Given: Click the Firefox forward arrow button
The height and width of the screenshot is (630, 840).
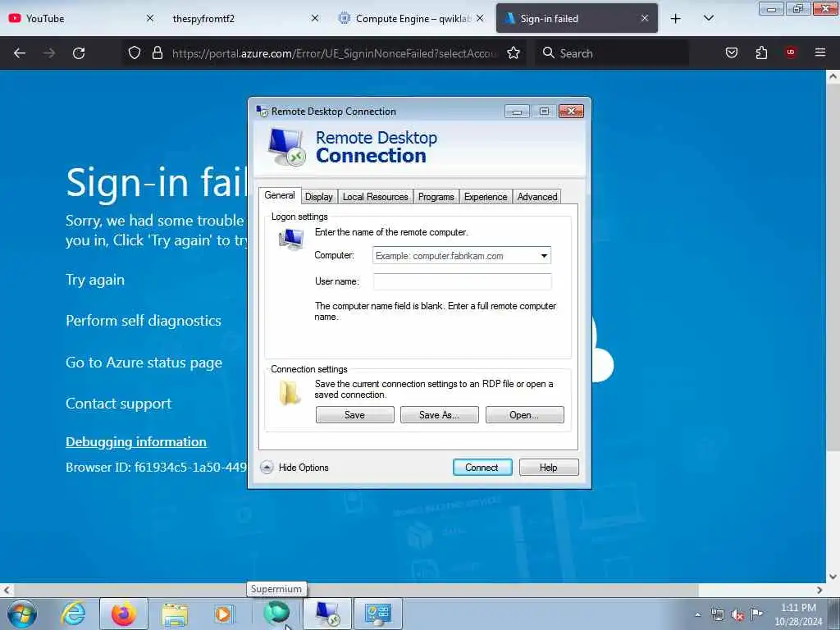Looking at the screenshot, I should (49, 53).
